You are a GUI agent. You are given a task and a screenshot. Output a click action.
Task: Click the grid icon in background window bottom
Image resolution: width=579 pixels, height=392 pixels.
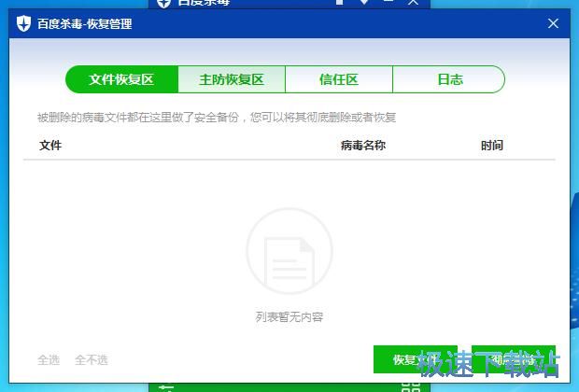(x=411, y=387)
